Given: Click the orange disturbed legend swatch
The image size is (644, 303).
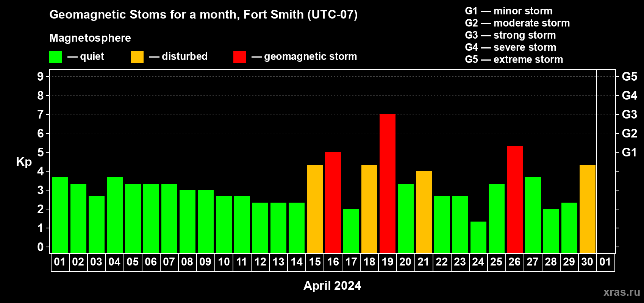Looking at the screenshot, I should point(137,57).
